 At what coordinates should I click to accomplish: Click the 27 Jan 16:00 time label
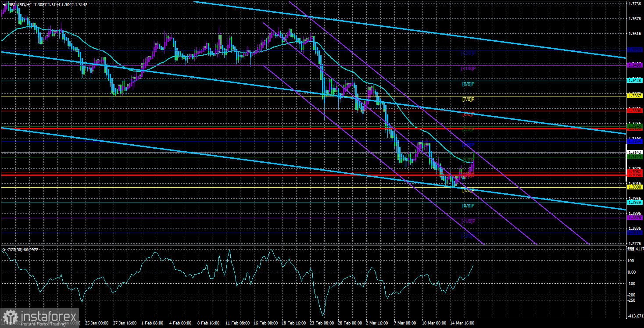click(125, 323)
